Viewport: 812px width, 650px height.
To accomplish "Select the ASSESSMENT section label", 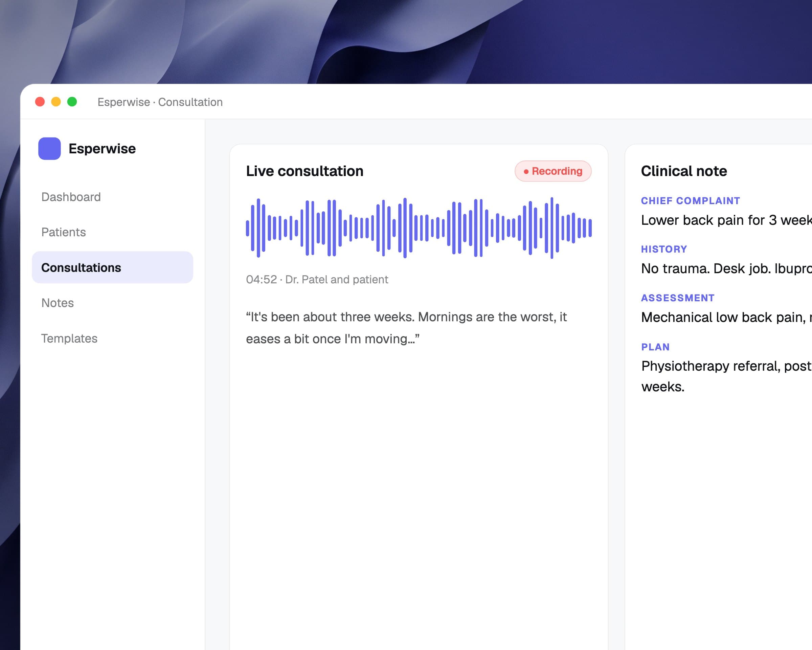I will [x=678, y=298].
